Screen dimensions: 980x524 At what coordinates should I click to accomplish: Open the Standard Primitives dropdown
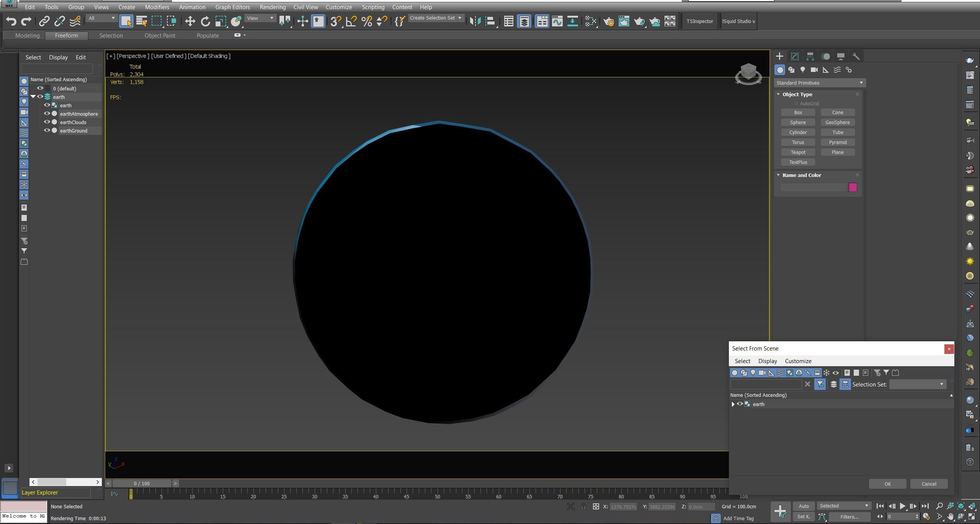(819, 83)
